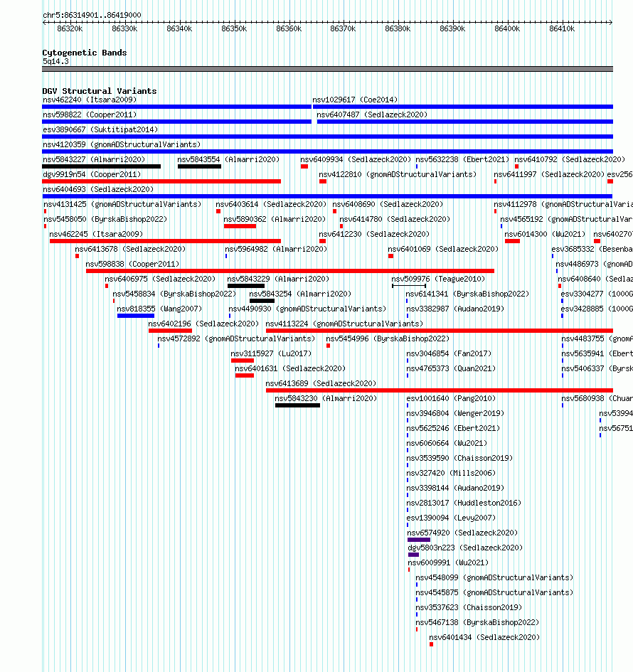The image size is (633, 672).
Task: Click the nsv6009991 (Wu2021) label
Action: (x=448, y=562)
